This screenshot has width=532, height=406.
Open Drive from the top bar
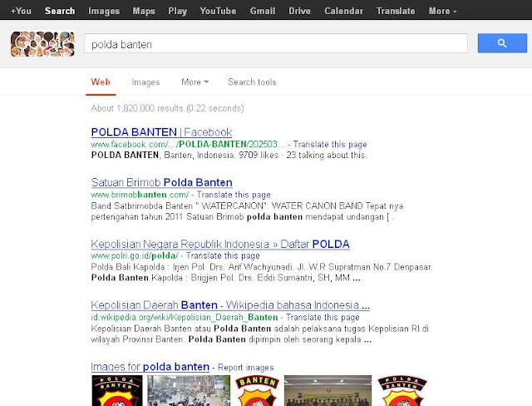tap(299, 11)
